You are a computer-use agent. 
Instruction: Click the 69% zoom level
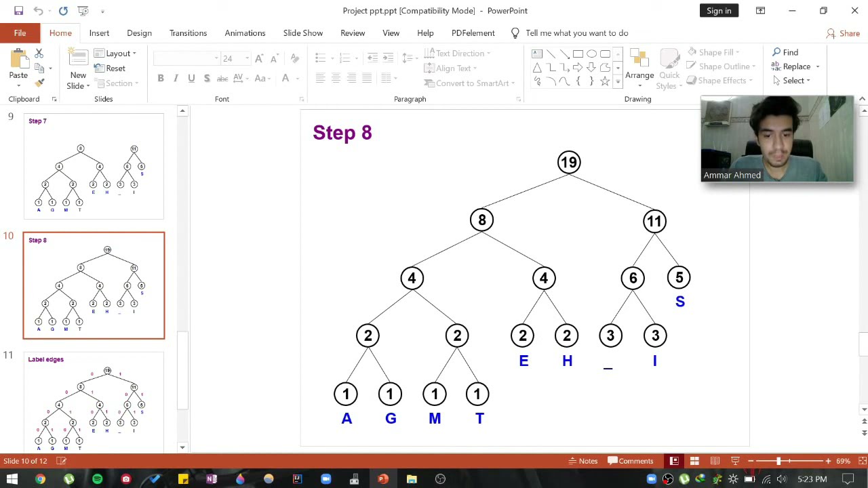pos(844,461)
